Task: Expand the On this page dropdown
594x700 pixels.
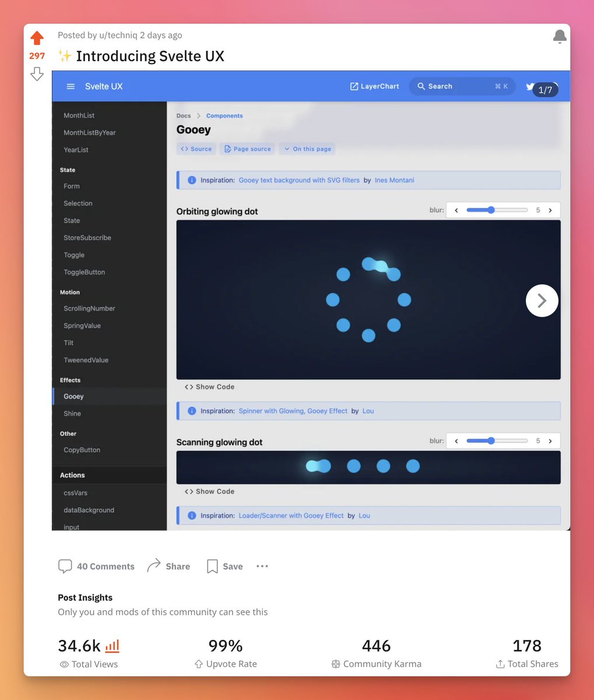Action: [x=307, y=149]
